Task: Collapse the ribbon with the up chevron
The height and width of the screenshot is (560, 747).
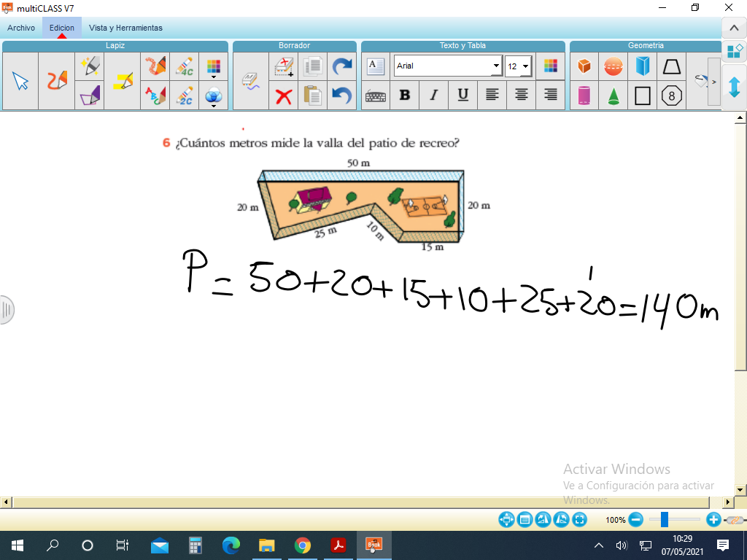Action: pos(734,28)
